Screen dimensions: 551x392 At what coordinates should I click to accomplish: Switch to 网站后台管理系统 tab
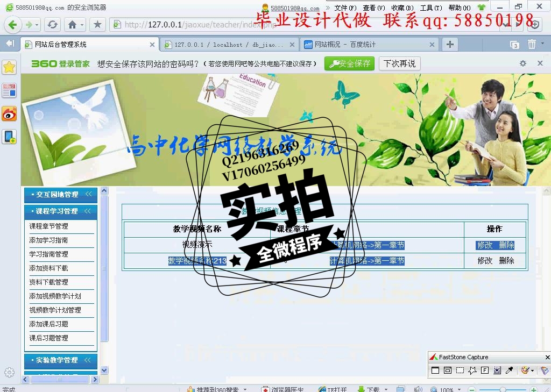[90, 45]
